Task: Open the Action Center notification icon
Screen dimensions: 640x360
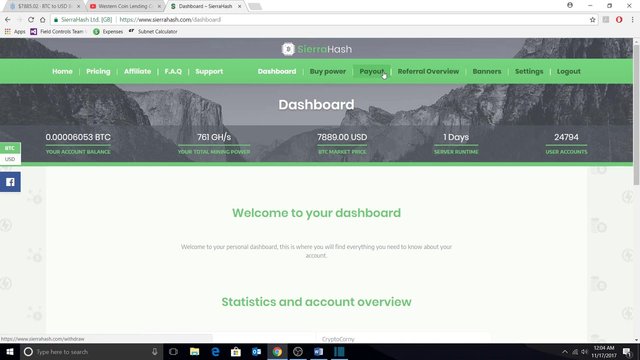Action: coord(627,351)
